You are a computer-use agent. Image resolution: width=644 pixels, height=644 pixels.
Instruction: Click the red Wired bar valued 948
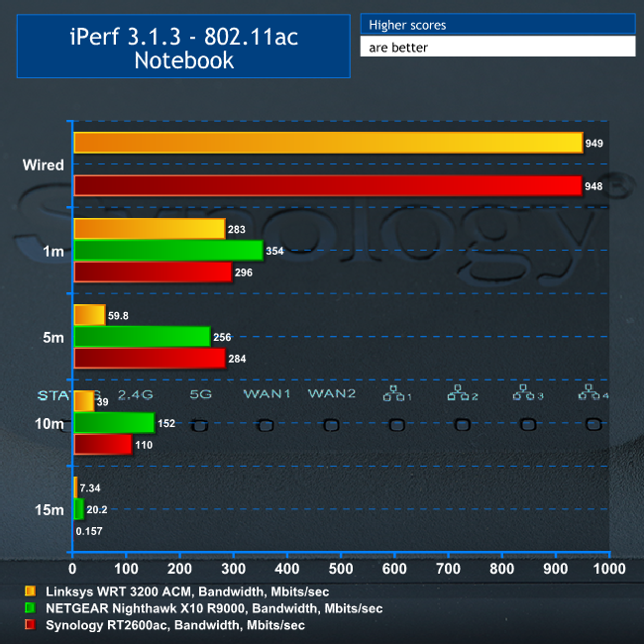pyautogui.click(x=328, y=185)
